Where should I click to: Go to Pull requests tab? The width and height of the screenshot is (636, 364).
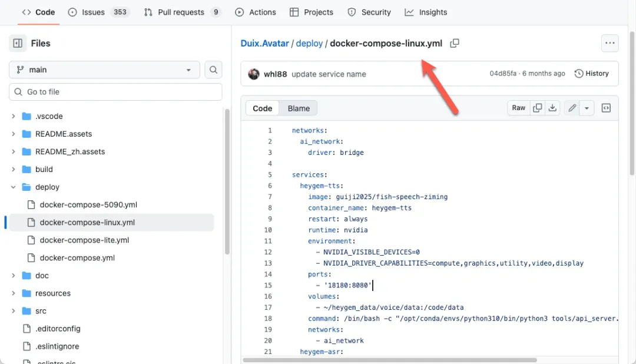click(182, 12)
